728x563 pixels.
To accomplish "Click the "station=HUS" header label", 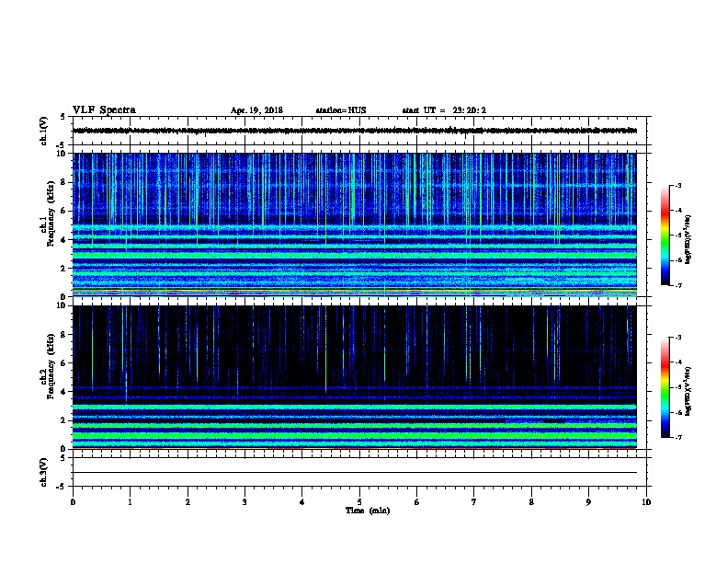I will point(341,110).
